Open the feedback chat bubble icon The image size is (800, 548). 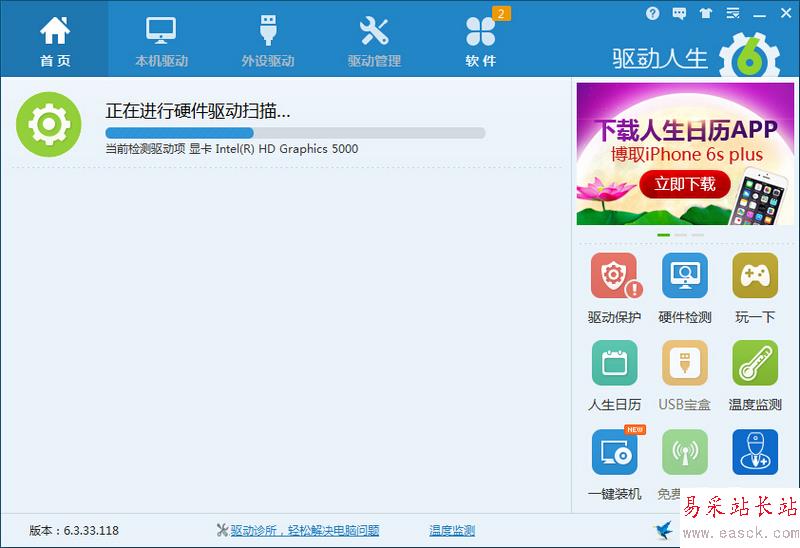(x=679, y=14)
